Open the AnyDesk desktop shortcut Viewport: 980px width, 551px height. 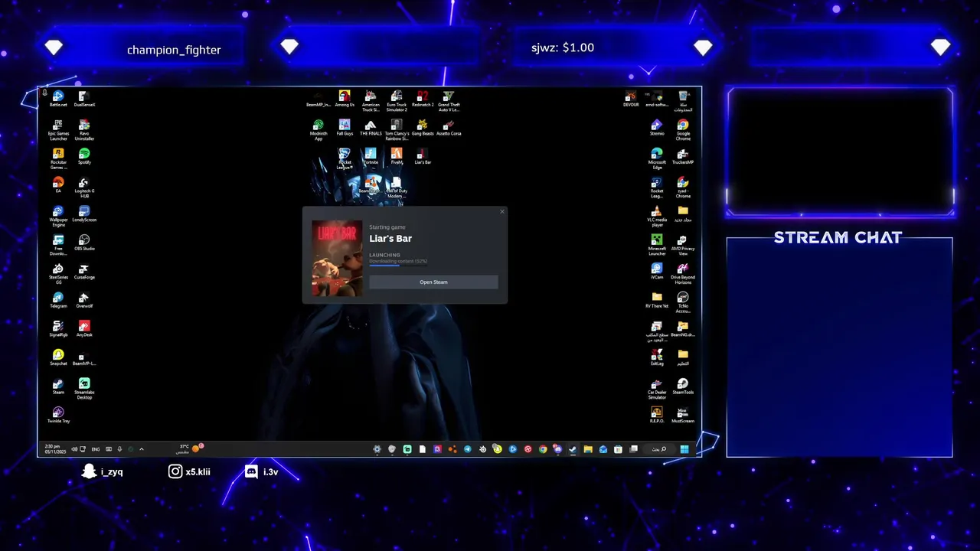click(x=84, y=329)
